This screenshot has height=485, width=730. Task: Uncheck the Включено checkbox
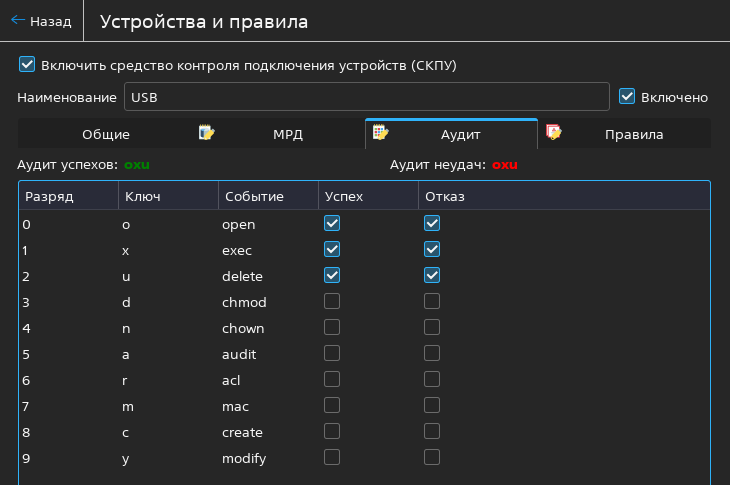click(627, 97)
